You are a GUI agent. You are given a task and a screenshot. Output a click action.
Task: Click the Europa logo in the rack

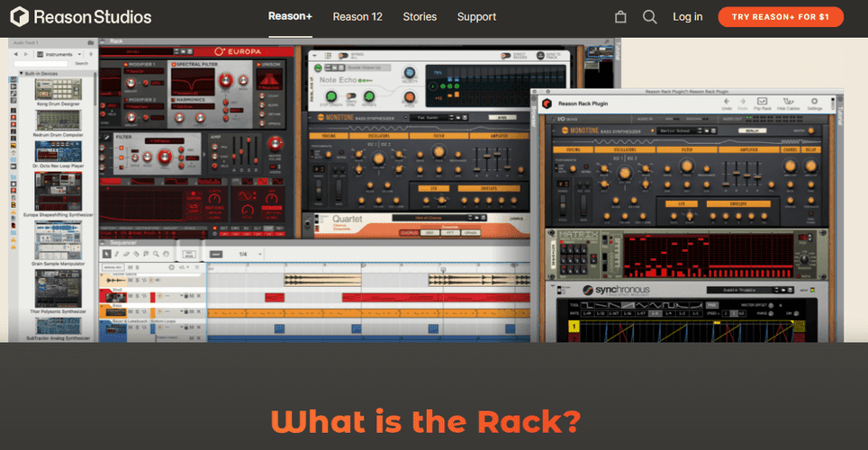[238, 51]
